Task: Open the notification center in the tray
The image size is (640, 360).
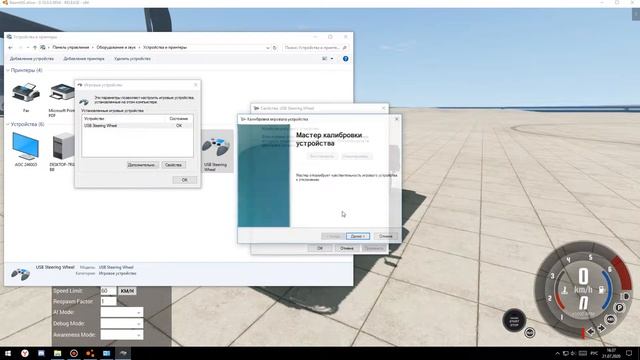Action: (629, 353)
